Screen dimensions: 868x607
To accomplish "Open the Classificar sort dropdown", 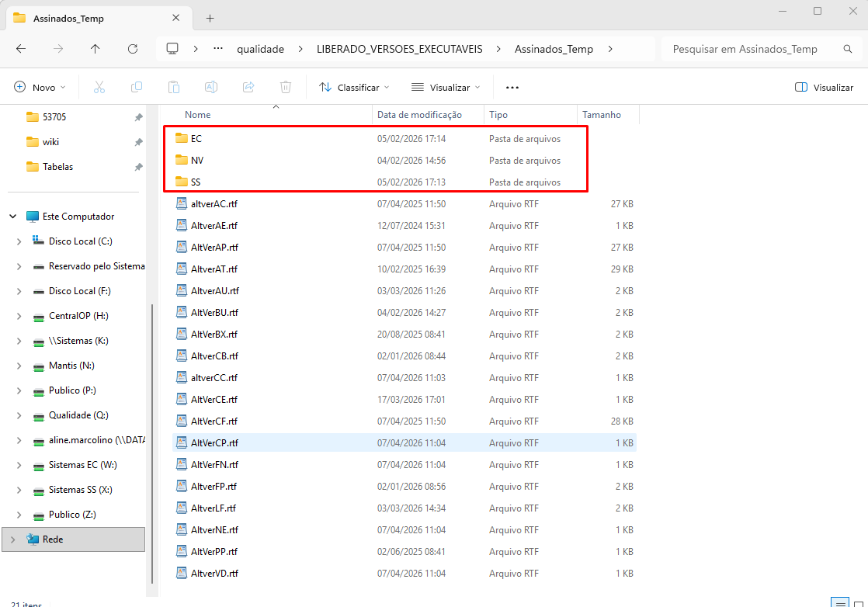I will (x=354, y=88).
